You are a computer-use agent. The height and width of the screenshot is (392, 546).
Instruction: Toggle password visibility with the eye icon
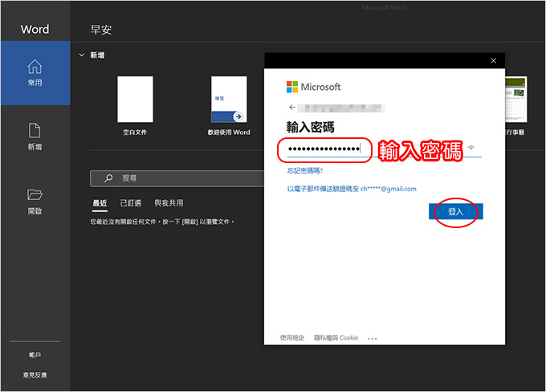pyautogui.click(x=471, y=148)
